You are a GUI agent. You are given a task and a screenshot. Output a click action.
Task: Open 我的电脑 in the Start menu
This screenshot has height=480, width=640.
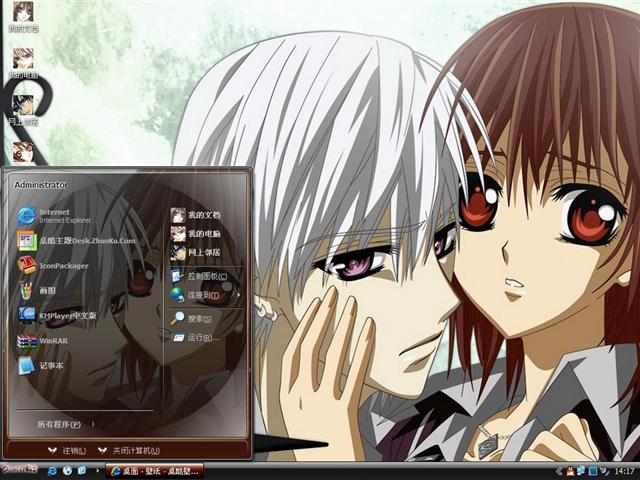point(196,234)
